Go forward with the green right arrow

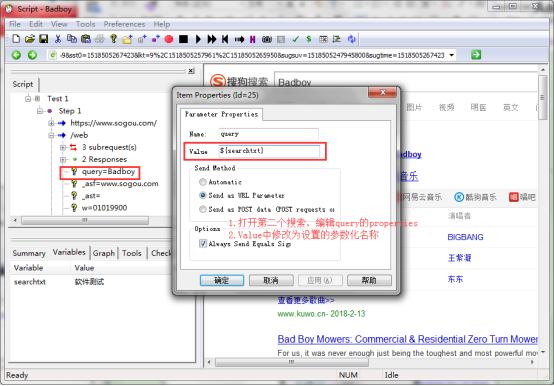tap(33, 55)
